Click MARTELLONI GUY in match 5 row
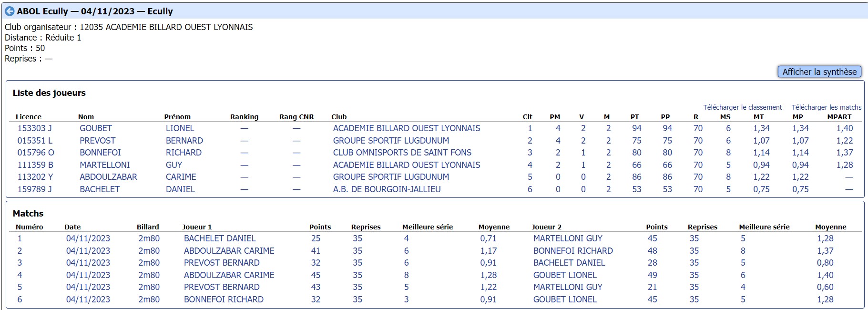The width and height of the screenshot is (868, 310). click(568, 287)
